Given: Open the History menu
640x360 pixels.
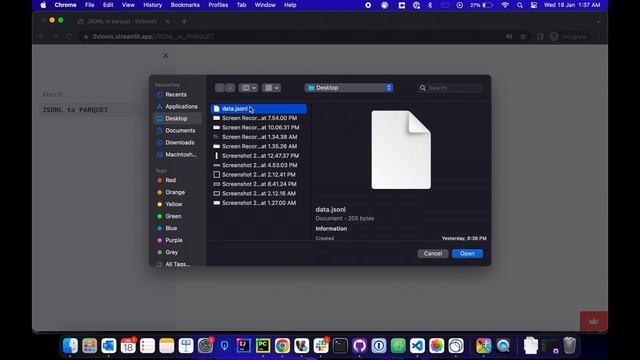Looking at the screenshot, I should point(152,5).
